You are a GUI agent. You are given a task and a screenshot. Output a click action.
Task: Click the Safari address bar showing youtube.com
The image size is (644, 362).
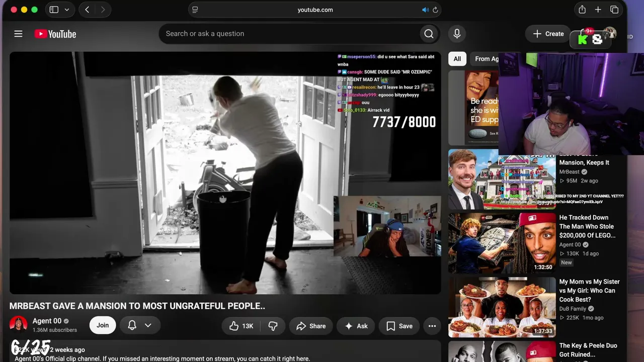315,10
